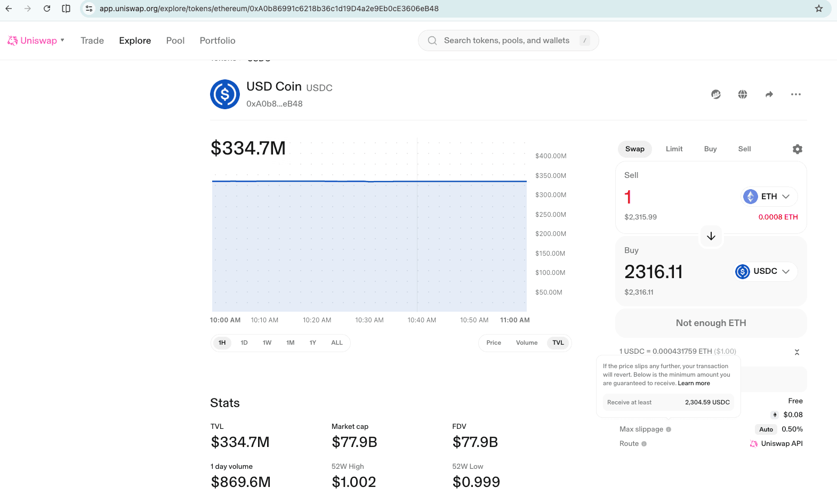837x504 pixels.
Task: Open the browser side panel icon
Action: click(66, 9)
